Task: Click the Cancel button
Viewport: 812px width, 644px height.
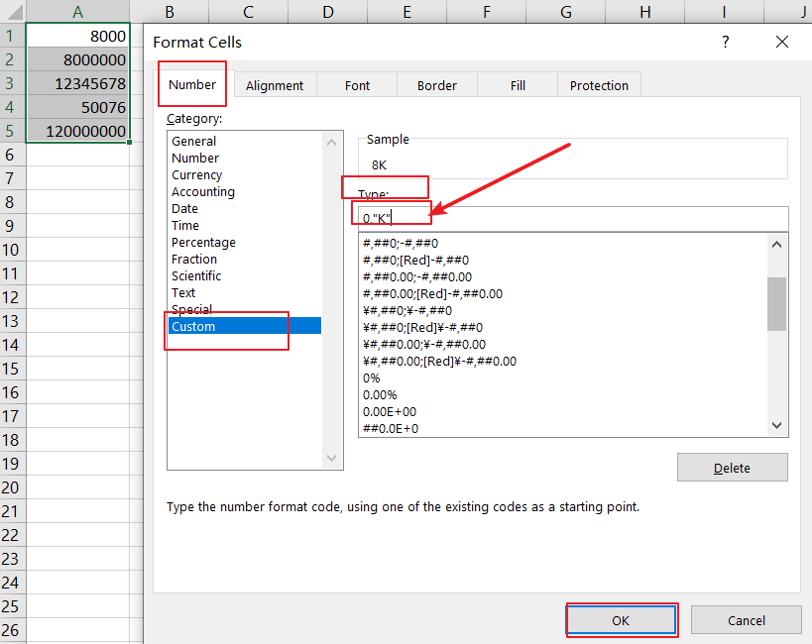Action: 746,619
